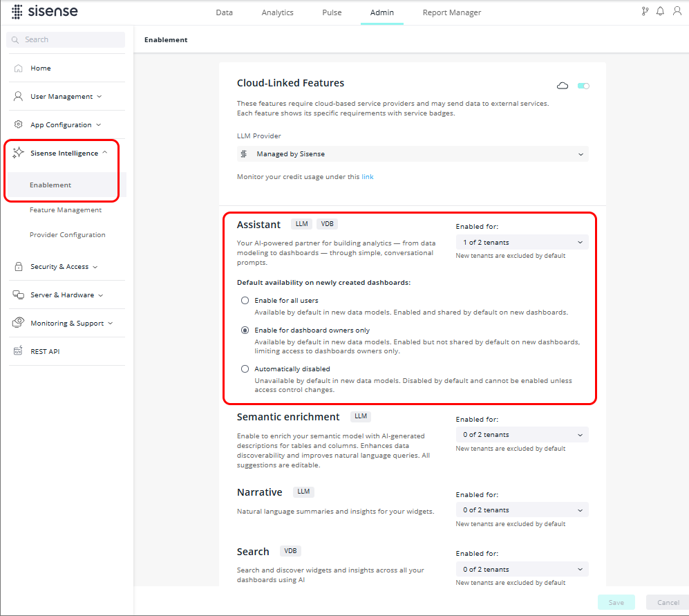Click the Save button
Screen dimensions: 689x616
click(616, 602)
